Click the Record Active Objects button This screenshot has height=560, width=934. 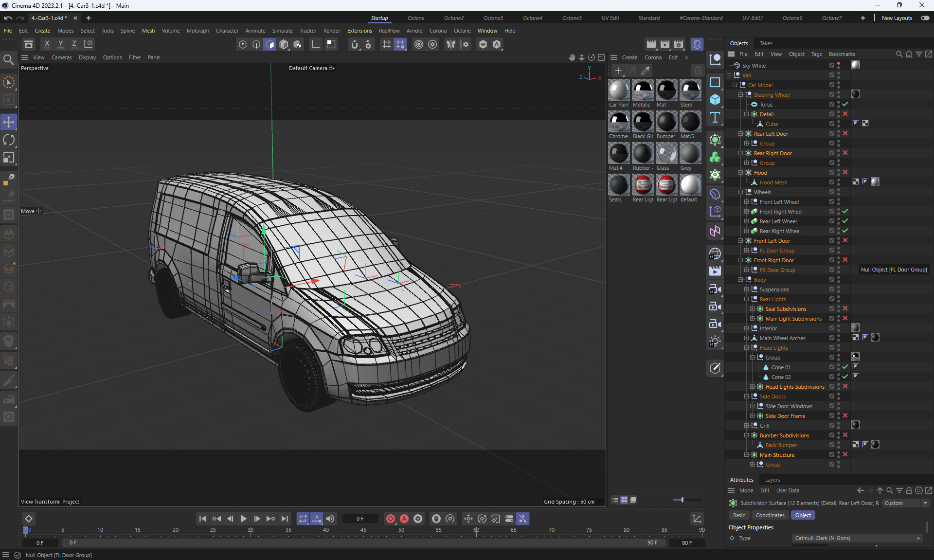390,519
